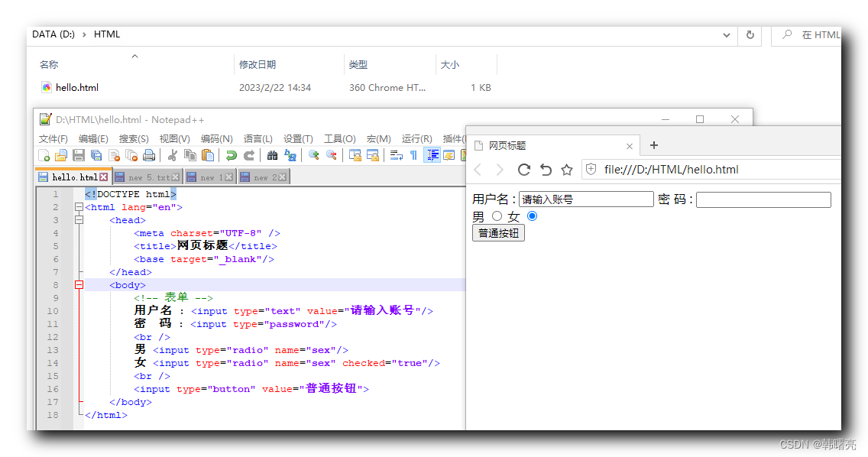Image resolution: width=868 pixels, height=457 pixels.
Task: Switch to the new 2 tab
Action: tap(264, 177)
